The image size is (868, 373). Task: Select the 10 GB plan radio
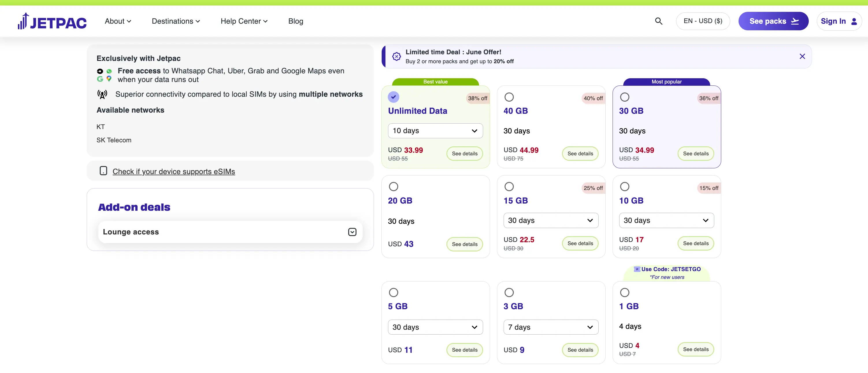(624, 186)
